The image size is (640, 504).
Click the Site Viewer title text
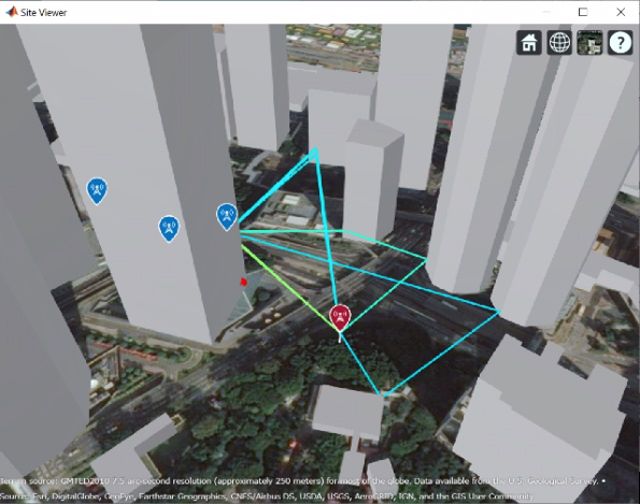click(51, 12)
